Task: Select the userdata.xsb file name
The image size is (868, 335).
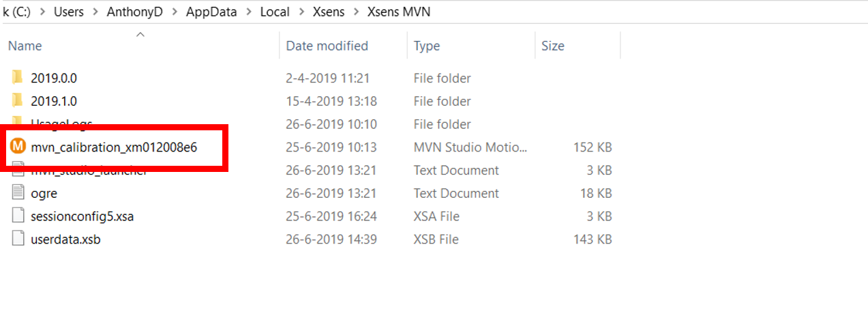Action: click(x=65, y=239)
